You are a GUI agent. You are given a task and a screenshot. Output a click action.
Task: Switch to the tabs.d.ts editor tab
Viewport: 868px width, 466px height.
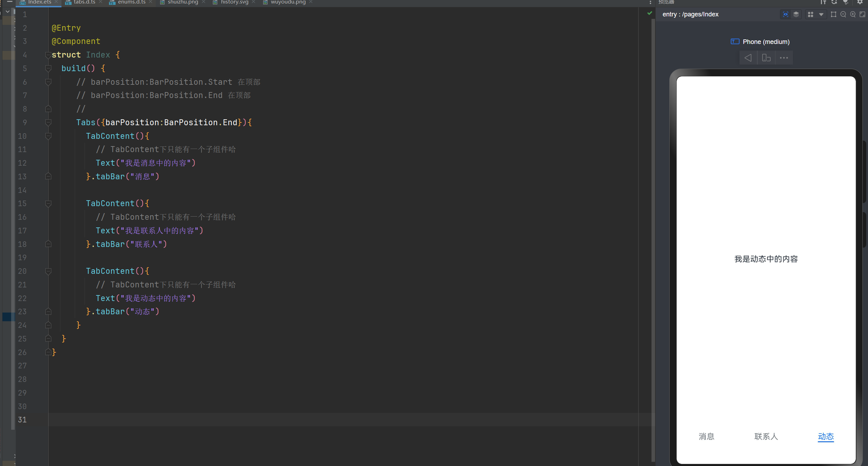(84, 2)
